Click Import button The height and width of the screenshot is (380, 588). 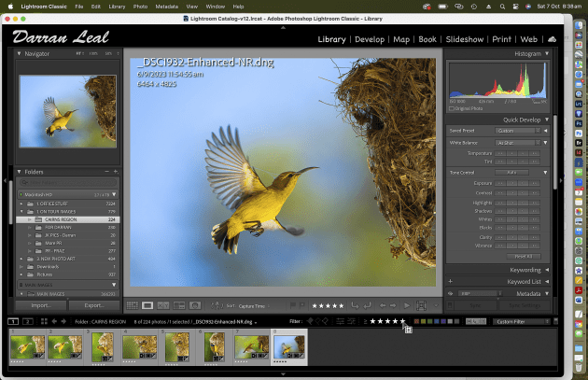(41, 305)
